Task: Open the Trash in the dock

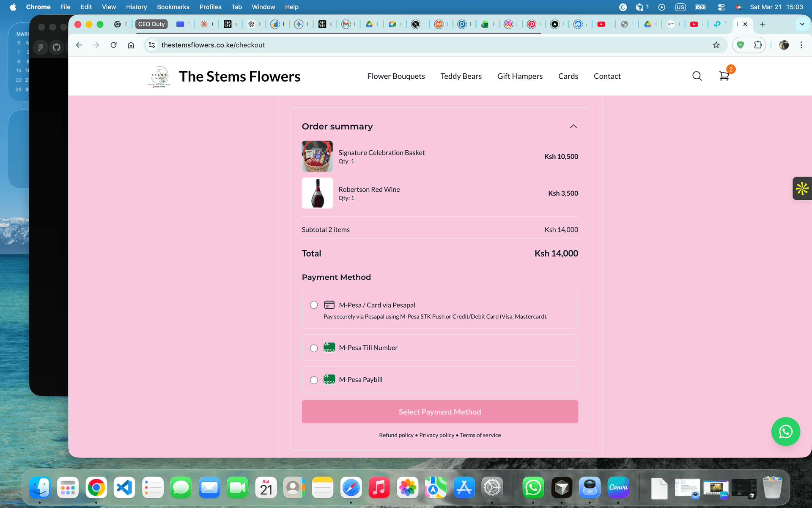Action: 772,488
